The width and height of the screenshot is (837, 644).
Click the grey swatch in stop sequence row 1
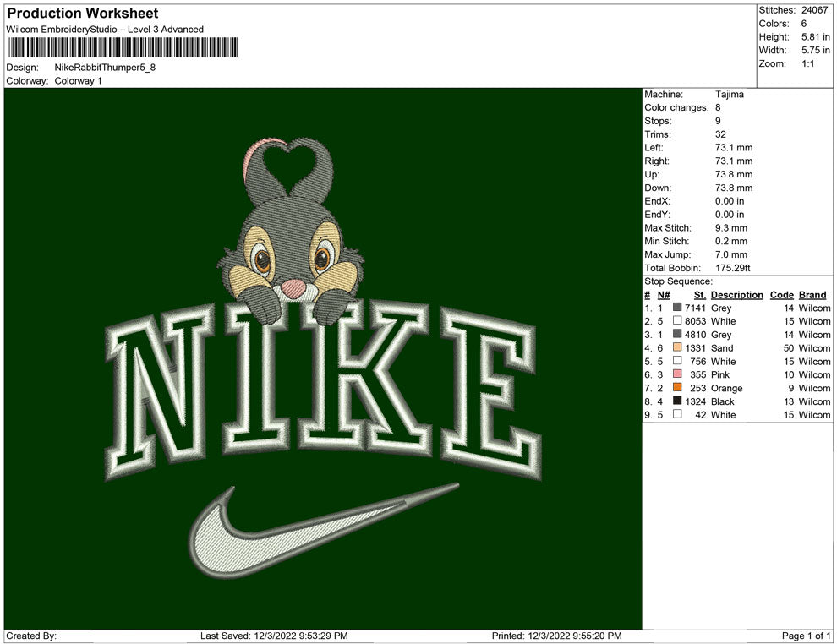[x=677, y=308]
